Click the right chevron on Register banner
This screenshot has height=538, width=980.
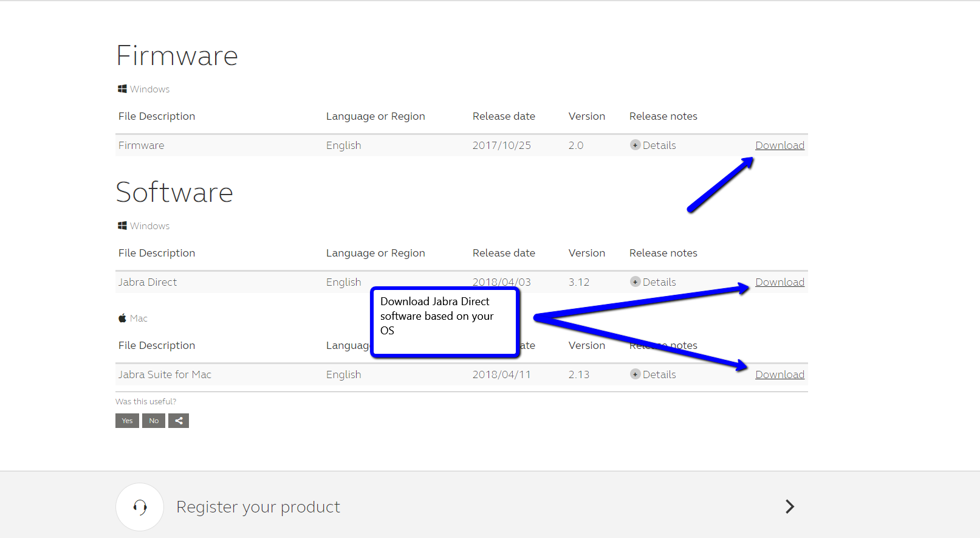coord(789,507)
